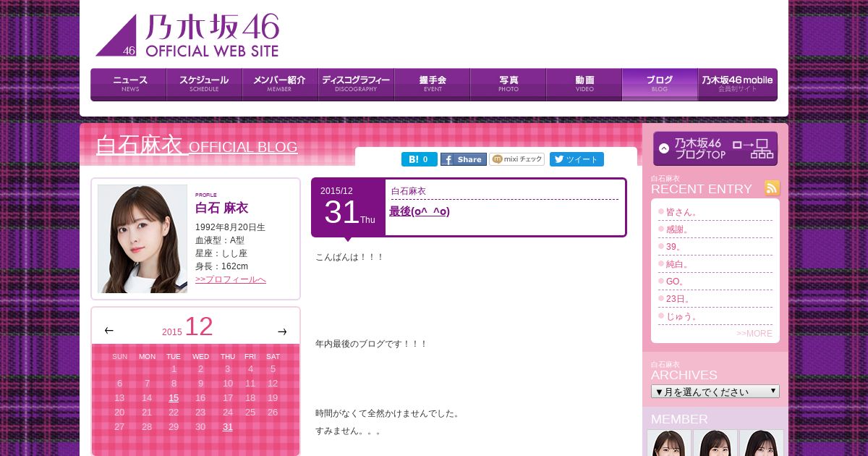Go to previous month with calendar left arrow
Viewport: 868px width, 456px height.
coord(109,331)
